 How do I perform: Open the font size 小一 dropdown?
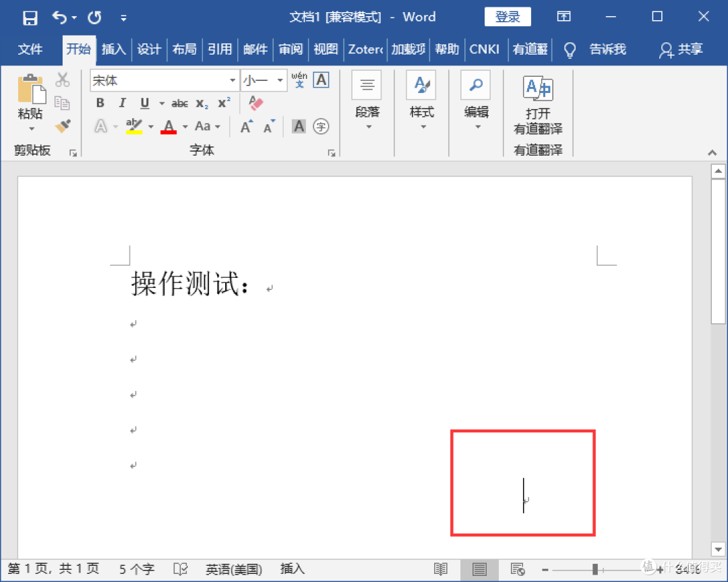click(x=280, y=81)
